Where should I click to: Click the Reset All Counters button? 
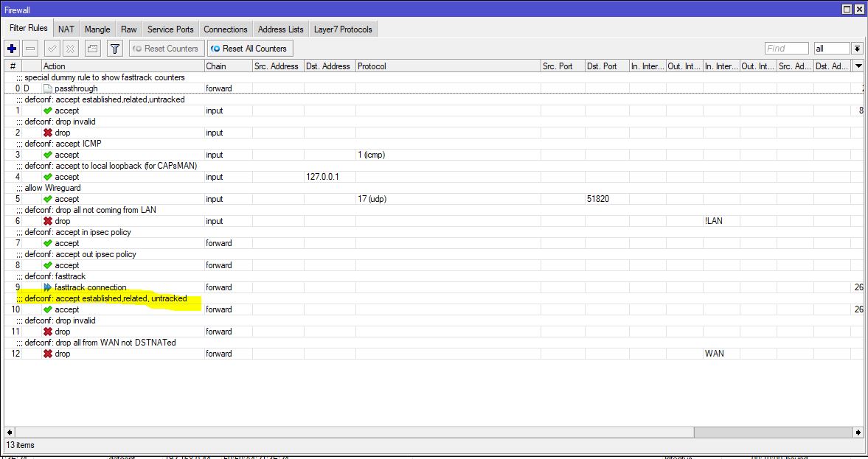(249, 49)
